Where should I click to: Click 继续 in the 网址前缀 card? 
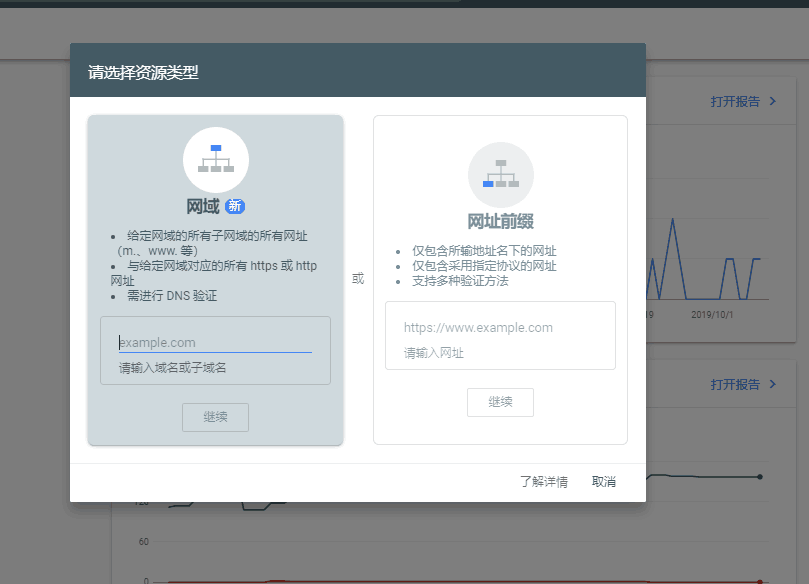pos(500,402)
